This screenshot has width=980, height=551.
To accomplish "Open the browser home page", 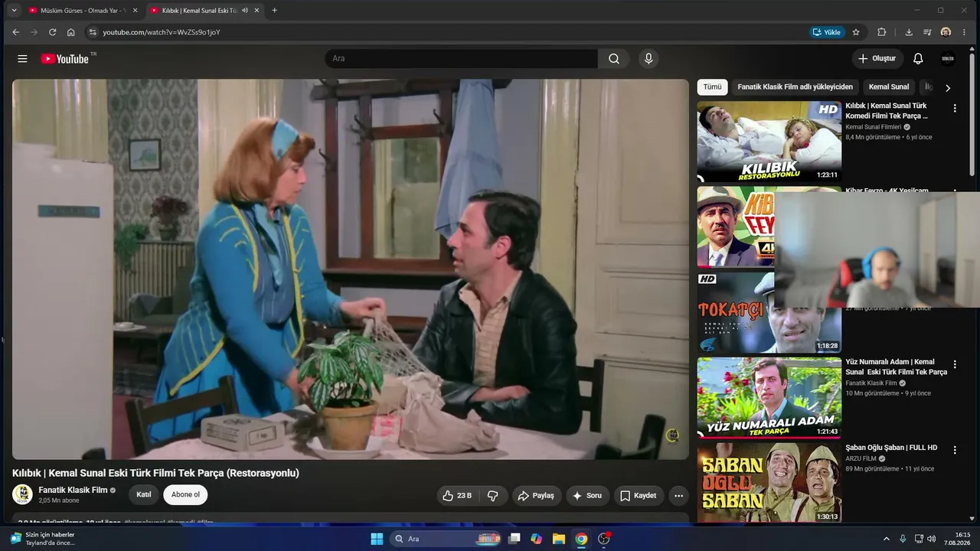I will tap(70, 32).
